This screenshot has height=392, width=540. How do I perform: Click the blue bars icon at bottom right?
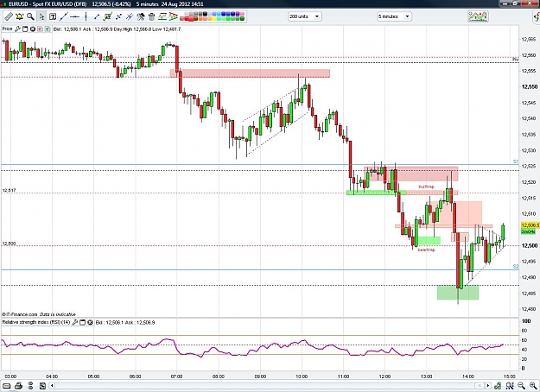click(510, 385)
